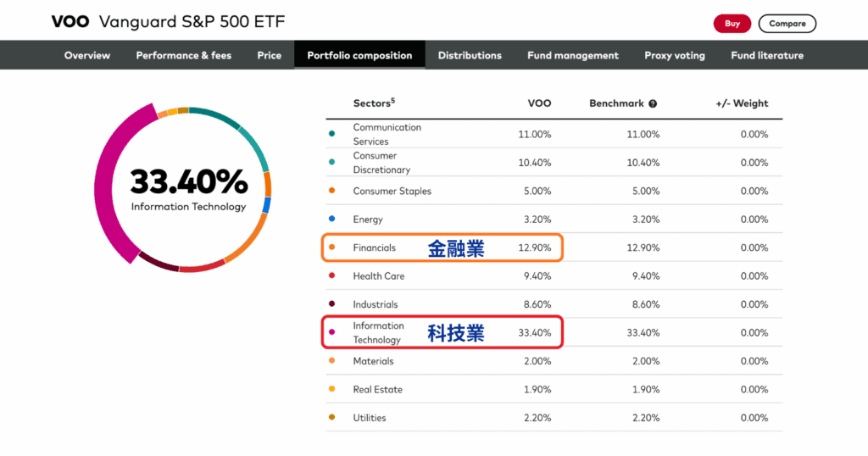Click the Energy sector blue dot
Screen dimensions: 868x456
(x=331, y=220)
